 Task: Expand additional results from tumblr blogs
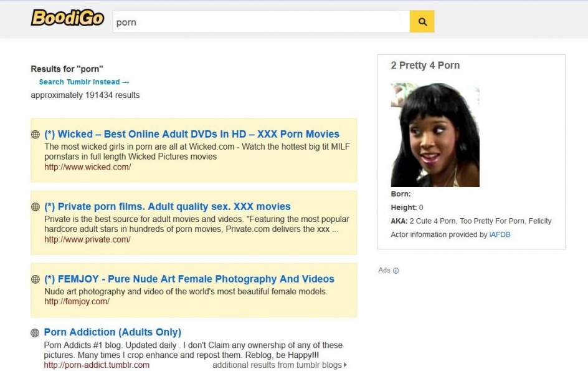pos(280,365)
